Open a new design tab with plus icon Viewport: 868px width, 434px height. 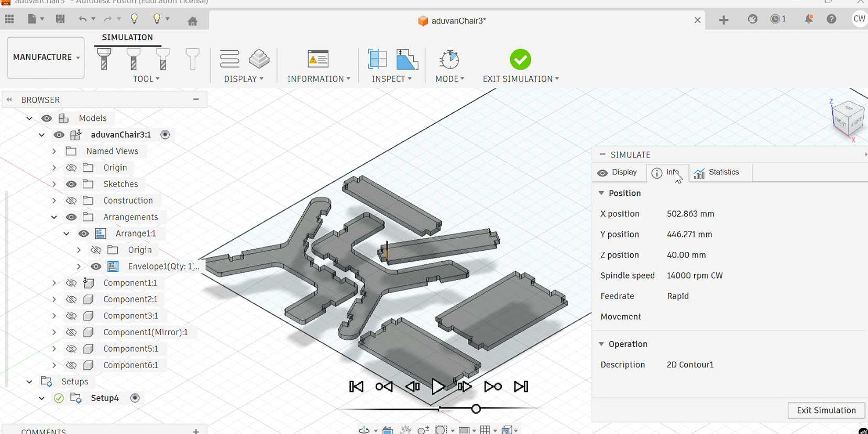tap(723, 20)
